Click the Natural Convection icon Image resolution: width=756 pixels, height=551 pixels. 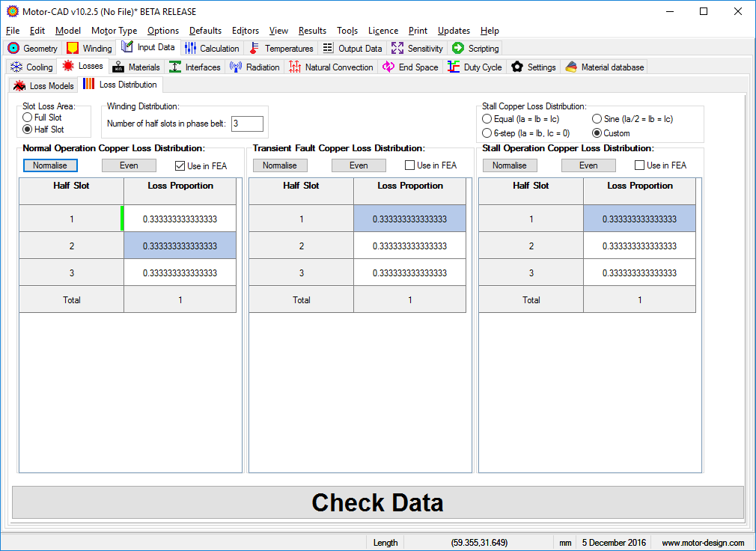pos(295,67)
